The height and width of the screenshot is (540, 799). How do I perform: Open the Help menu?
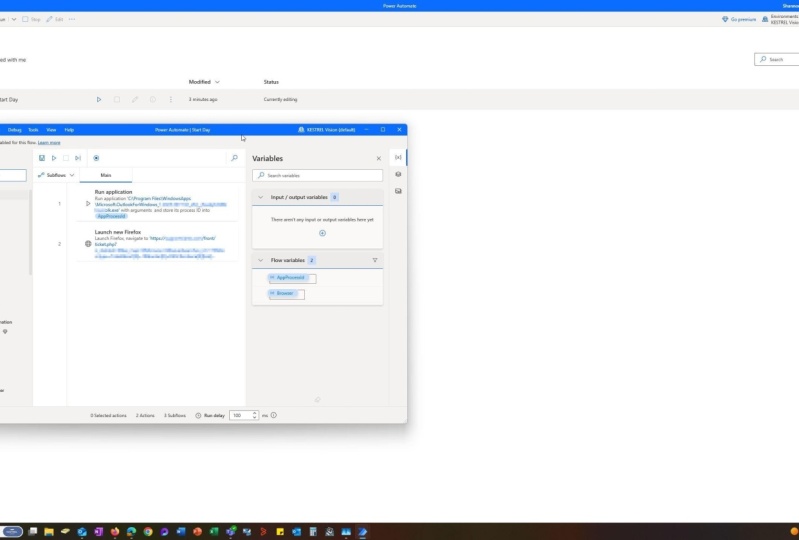pyautogui.click(x=69, y=130)
